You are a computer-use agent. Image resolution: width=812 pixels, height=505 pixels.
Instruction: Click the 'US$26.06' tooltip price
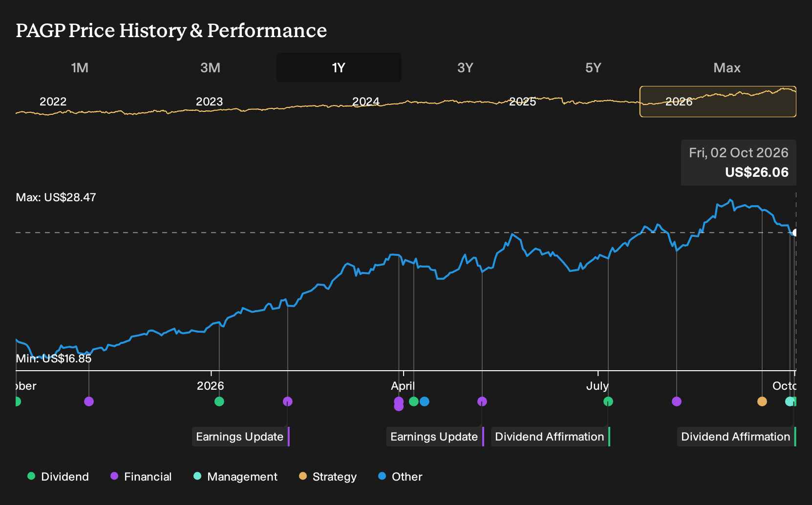757,172
